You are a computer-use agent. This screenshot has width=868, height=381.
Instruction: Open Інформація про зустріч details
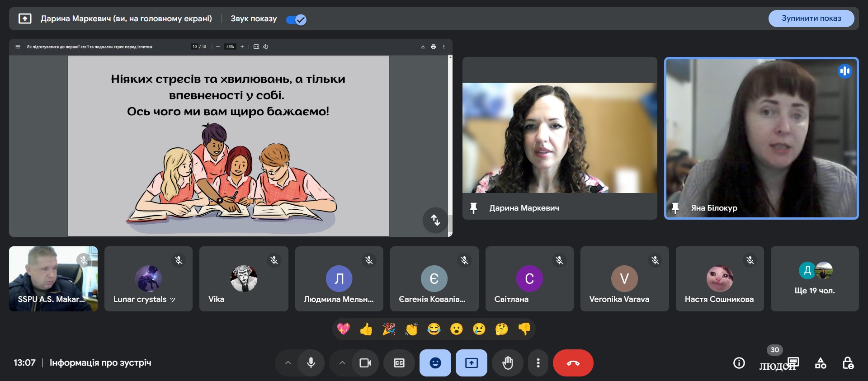pos(100,363)
